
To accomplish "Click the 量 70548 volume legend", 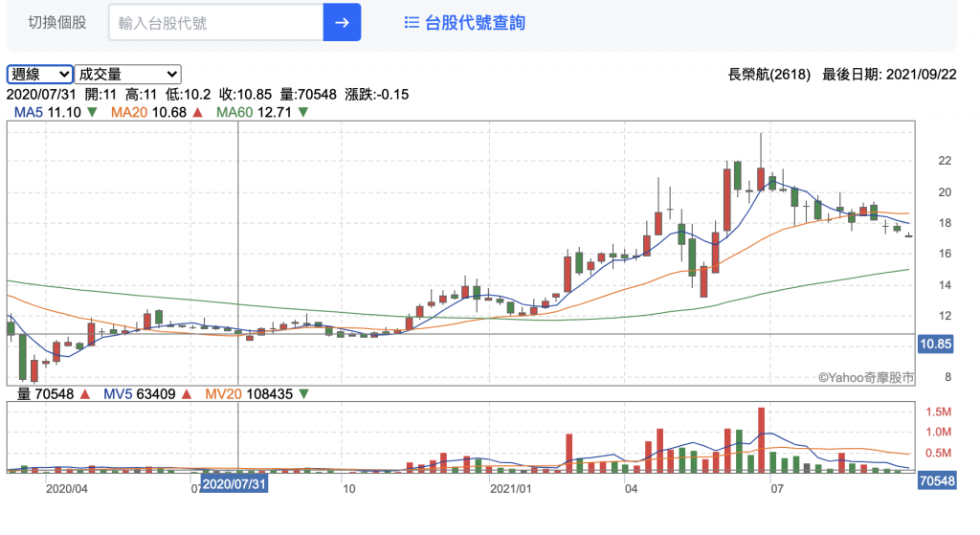I will tap(45, 394).
